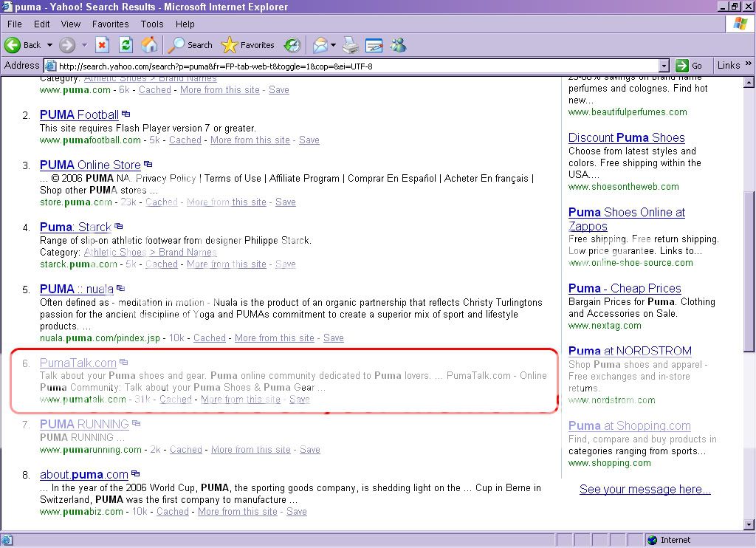Screen dimensions: 756x548
Task: Open new-window icon beside PUMA :: nuala
Action: click(120, 288)
